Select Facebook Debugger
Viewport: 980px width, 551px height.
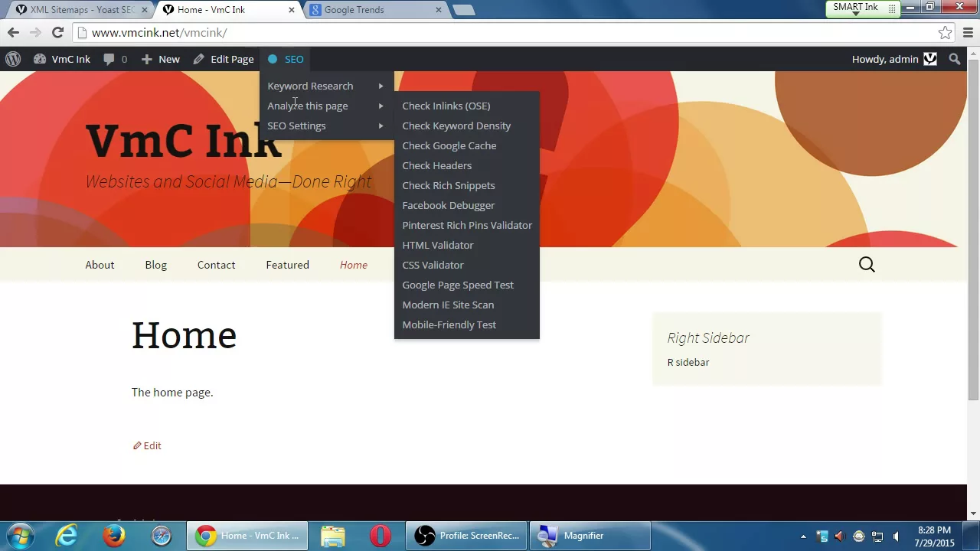449,205
